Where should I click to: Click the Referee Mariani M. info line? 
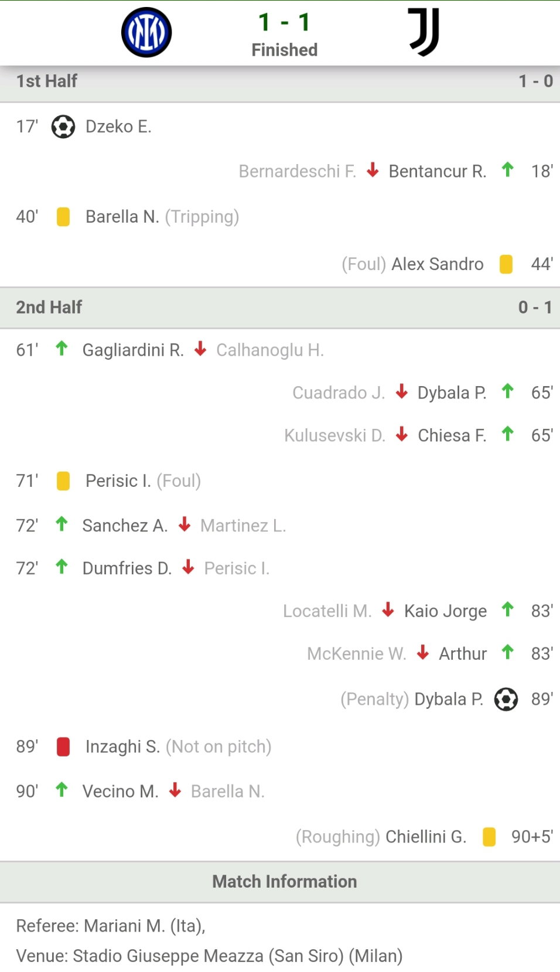point(111,926)
